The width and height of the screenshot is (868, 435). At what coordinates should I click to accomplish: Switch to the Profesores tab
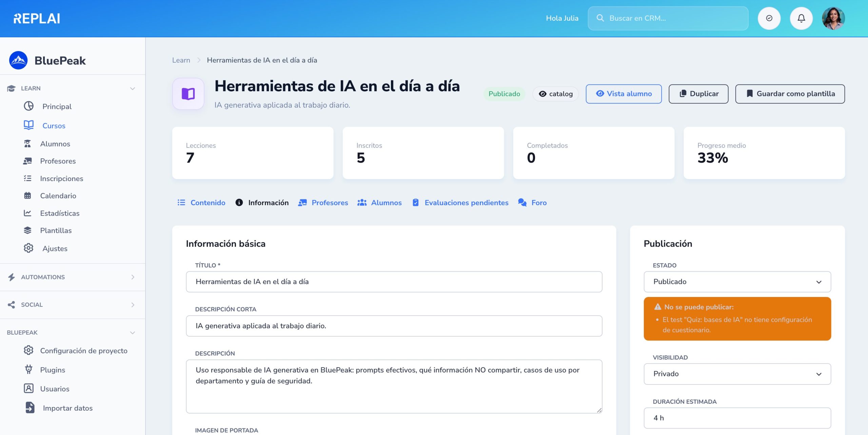click(323, 202)
